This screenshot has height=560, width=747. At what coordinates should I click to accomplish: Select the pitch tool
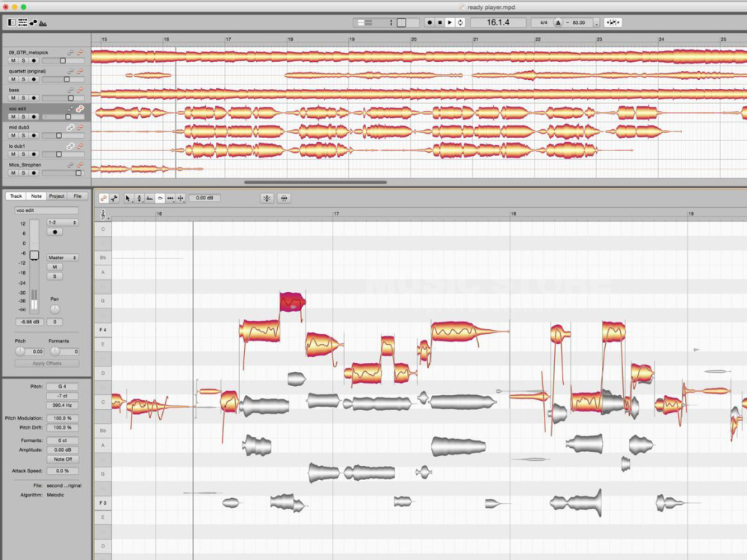click(x=139, y=198)
